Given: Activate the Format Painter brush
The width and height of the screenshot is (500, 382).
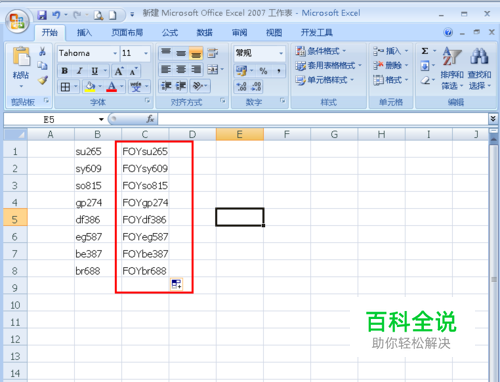Looking at the screenshot, I should coord(42,80).
